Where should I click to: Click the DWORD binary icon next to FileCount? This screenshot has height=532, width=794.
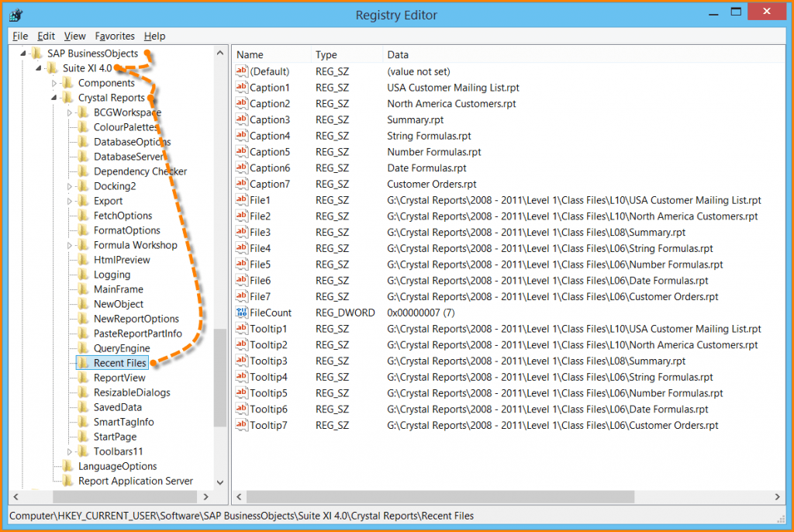242,312
